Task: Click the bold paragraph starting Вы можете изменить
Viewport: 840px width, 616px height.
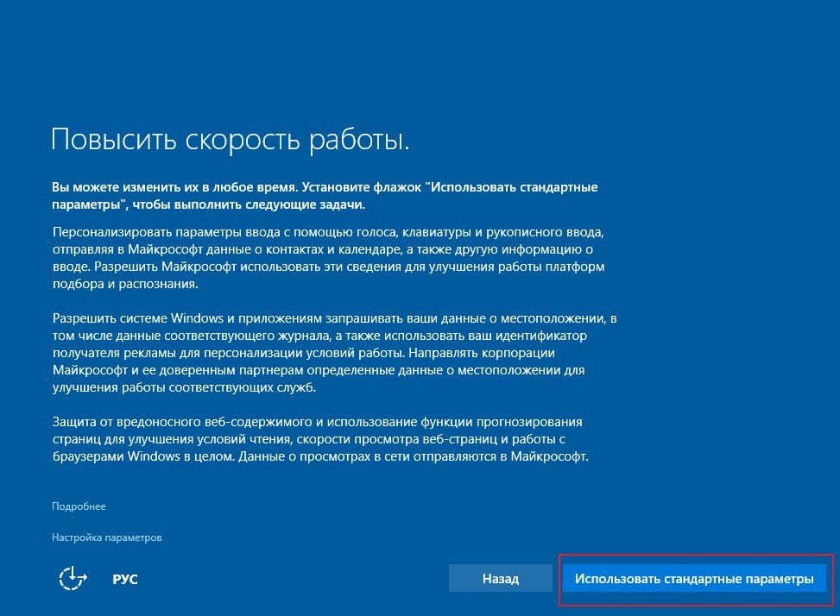Action: [325, 196]
